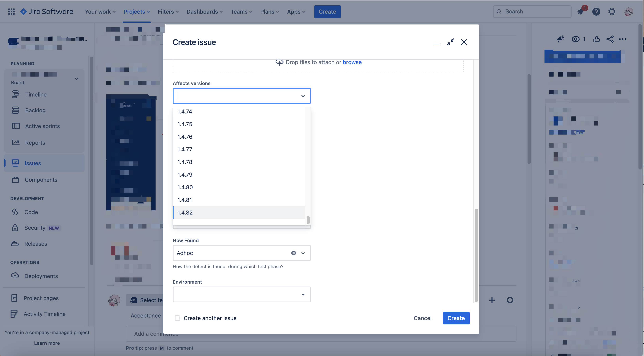Click the share issue icon
The height and width of the screenshot is (356, 644).
[610, 39]
